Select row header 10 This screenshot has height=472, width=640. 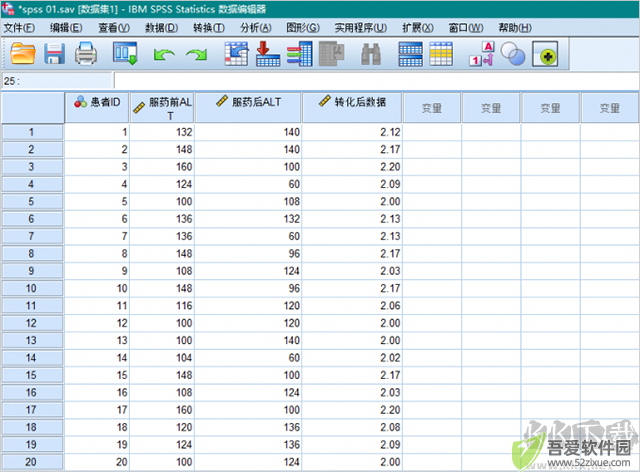pos(32,288)
